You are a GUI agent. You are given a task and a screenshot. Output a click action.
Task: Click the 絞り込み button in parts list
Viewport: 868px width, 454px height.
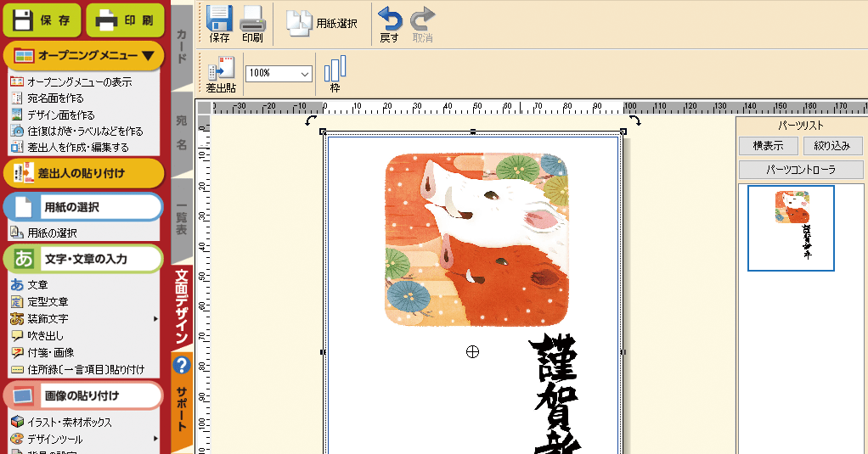coord(831,146)
